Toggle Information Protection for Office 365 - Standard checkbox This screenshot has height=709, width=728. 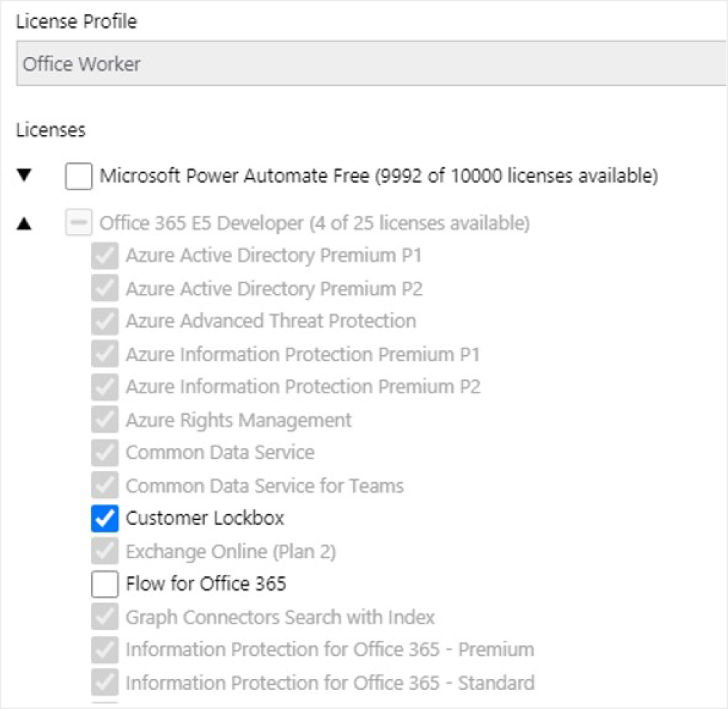(104, 683)
